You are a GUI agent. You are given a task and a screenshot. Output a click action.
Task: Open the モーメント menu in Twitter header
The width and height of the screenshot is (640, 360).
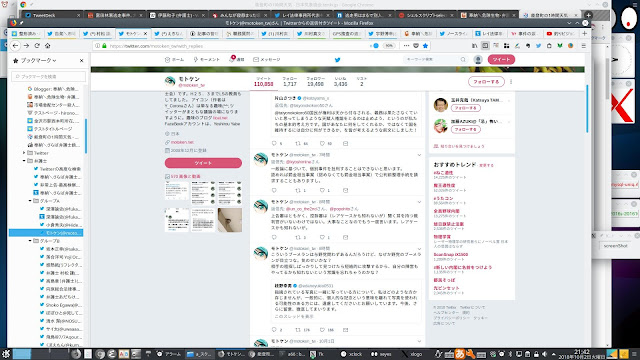point(207,60)
